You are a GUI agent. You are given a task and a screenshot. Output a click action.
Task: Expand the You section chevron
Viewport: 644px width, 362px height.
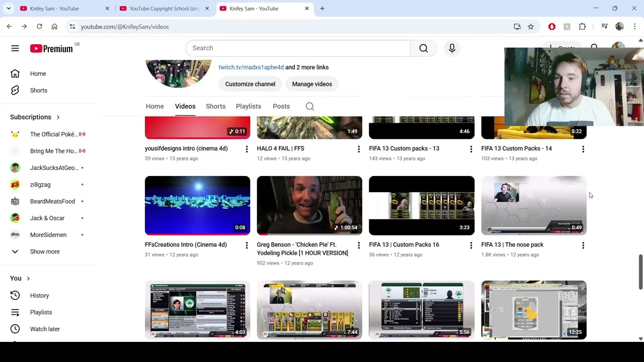point(28,279)
